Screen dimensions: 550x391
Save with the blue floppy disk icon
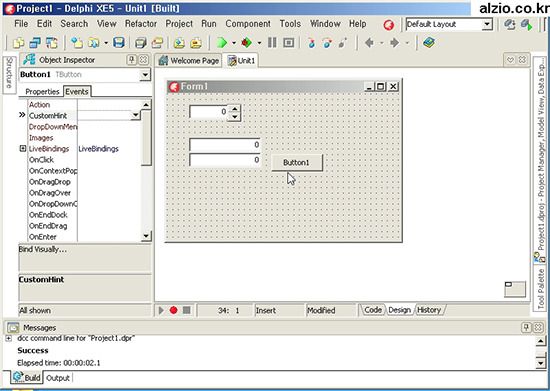point(119,43)
